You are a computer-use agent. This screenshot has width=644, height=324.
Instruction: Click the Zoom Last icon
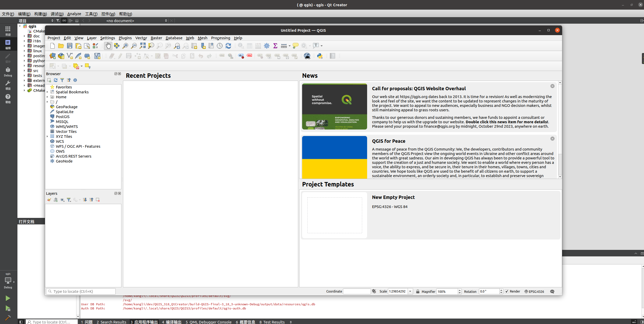coord(177,46)
